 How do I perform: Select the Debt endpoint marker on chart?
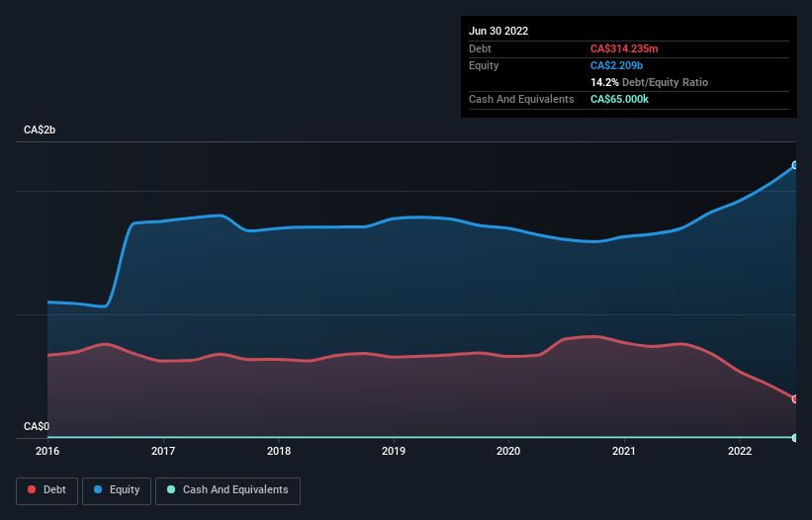tap(795, 399)
